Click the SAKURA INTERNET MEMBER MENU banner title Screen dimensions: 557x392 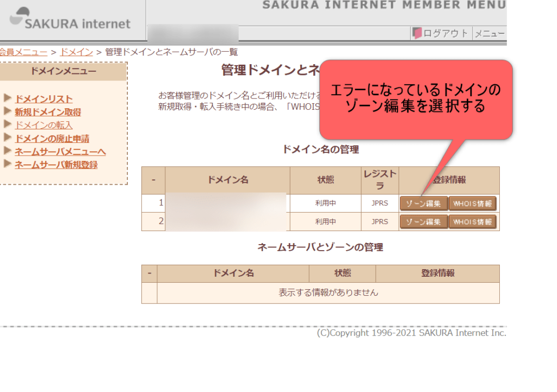point(385,5)
